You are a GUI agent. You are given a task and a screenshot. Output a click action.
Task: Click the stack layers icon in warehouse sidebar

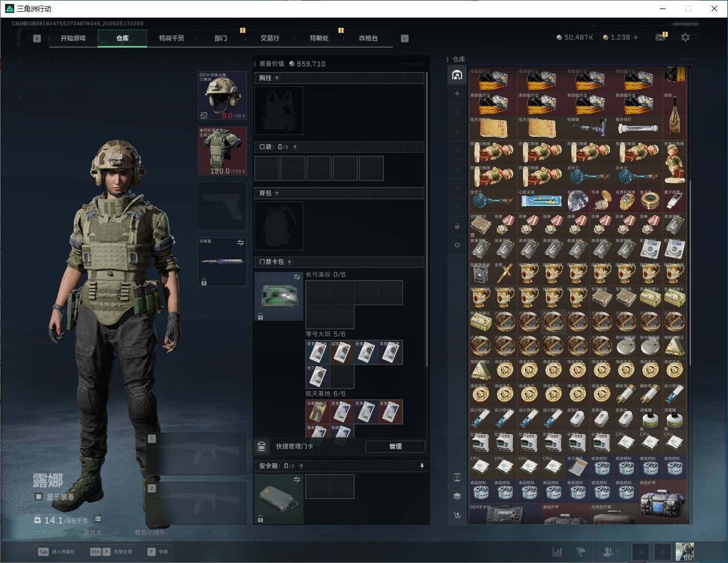coord(457,495)
